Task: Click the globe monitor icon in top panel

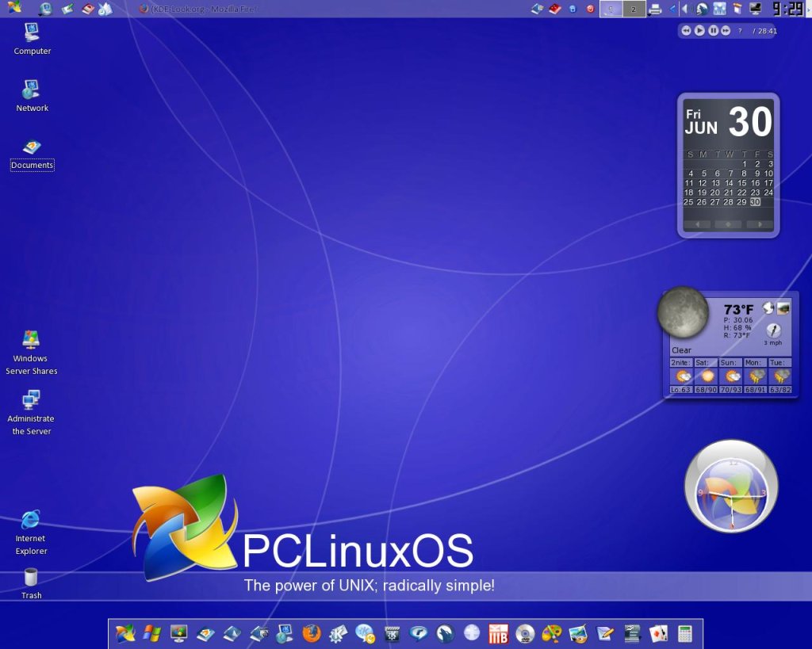Action: click(x=45, y=8)
